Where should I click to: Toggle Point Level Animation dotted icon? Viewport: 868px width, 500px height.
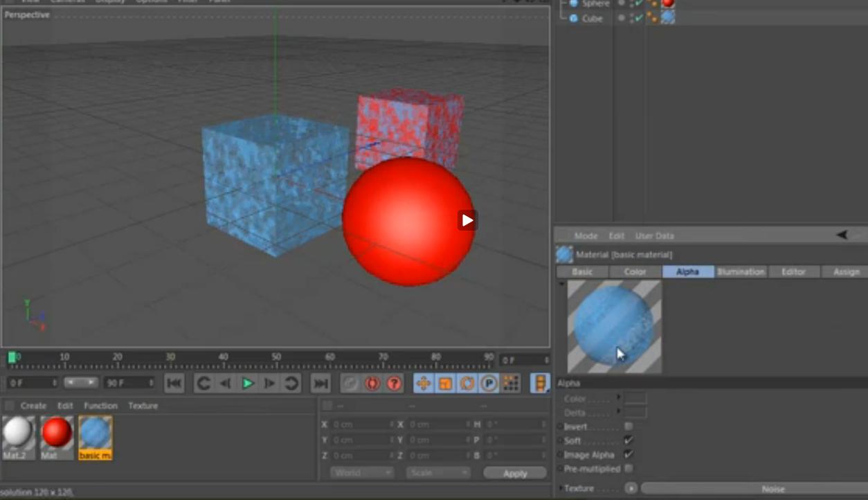coord(511,383)
